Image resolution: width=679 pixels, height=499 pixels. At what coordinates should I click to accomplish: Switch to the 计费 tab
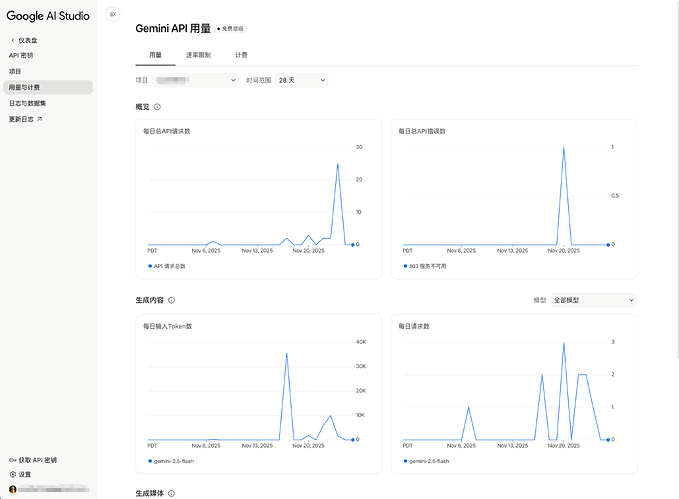coord(241,55)
